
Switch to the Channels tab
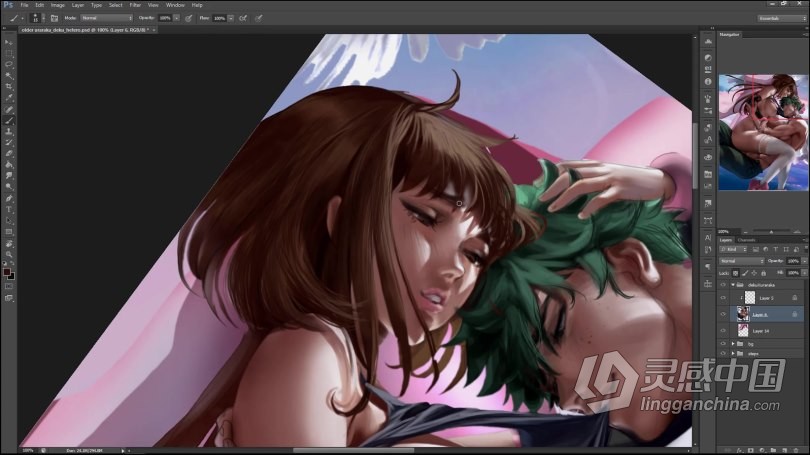[x=746, y=240]
